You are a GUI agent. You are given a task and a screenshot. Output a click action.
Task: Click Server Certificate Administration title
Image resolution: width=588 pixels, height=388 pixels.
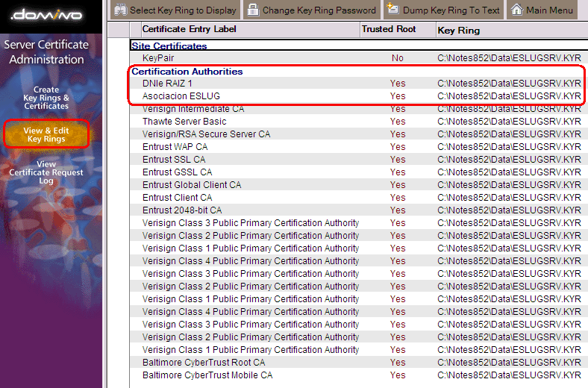pyautogui.click(x=46, y=51)
